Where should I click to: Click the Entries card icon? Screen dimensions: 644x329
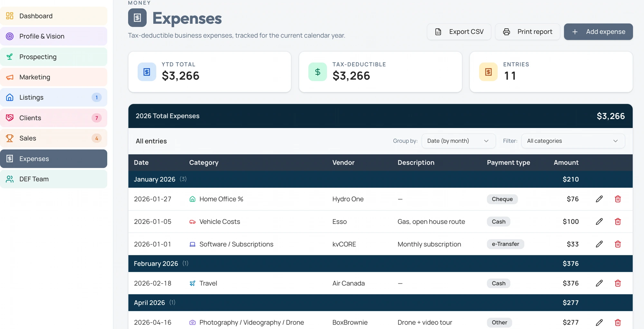pos(488,72)
